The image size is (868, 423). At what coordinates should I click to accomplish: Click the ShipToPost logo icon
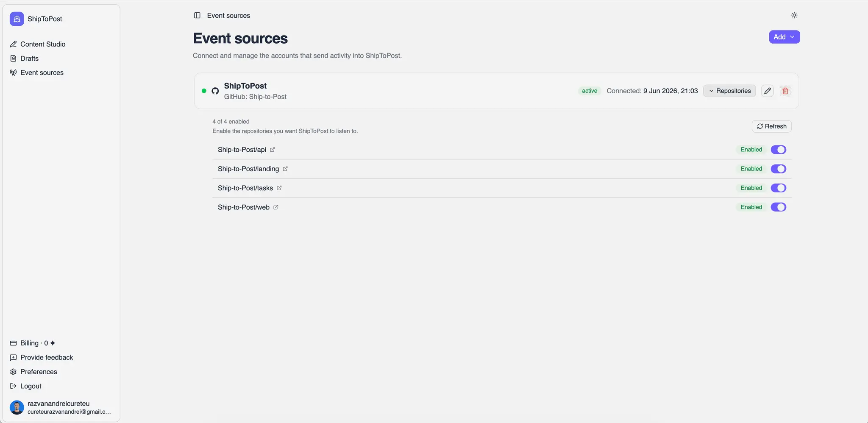17,19
